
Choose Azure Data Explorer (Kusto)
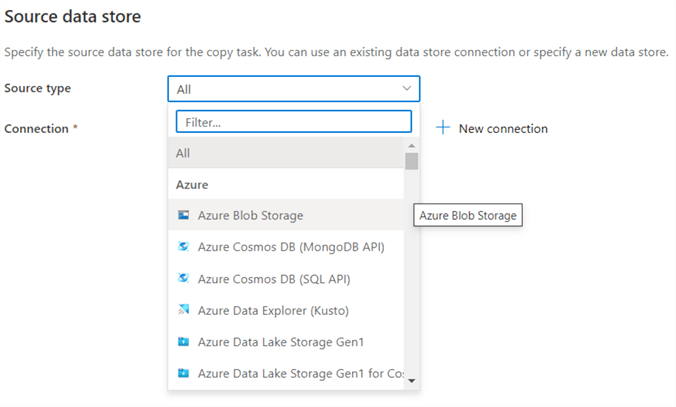286,310
